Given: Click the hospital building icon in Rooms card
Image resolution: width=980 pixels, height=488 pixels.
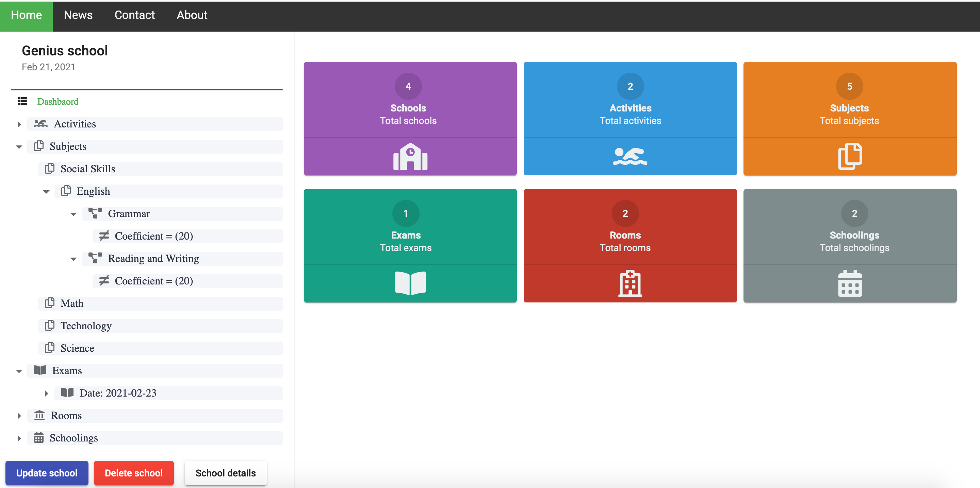Looking at the screenshot, I should [x=630, y=283].
